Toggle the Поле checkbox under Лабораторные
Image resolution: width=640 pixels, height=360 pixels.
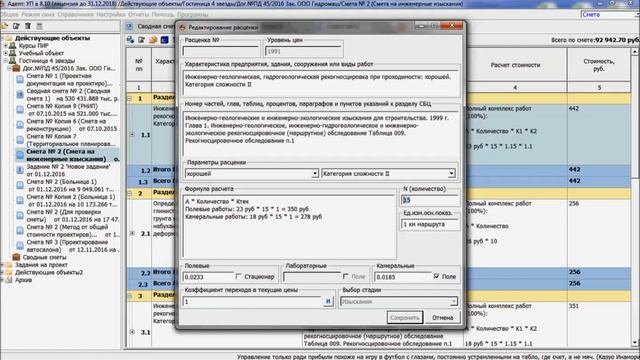pyautogui.click(x=346, y=276)
